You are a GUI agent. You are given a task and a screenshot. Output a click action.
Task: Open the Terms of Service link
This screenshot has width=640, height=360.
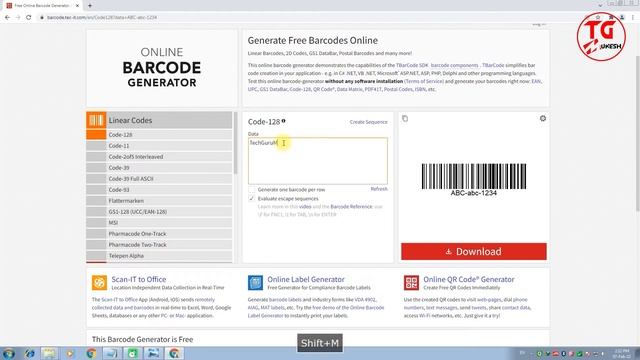(424, 81)
